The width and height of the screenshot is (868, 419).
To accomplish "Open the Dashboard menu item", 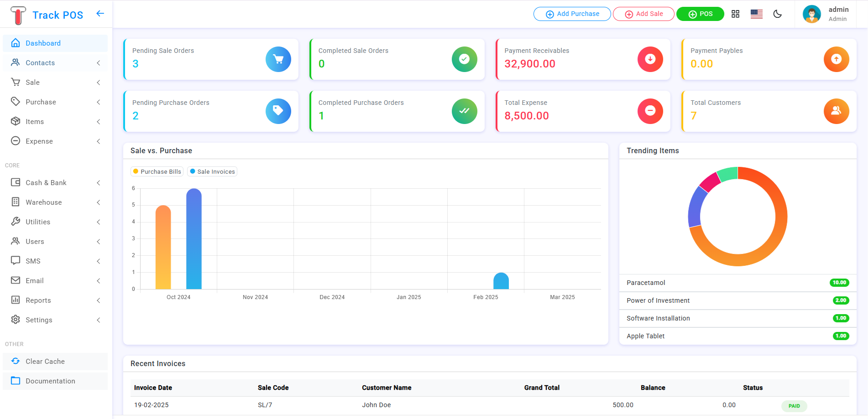I will pyautogui.click(x=43, y=43).
